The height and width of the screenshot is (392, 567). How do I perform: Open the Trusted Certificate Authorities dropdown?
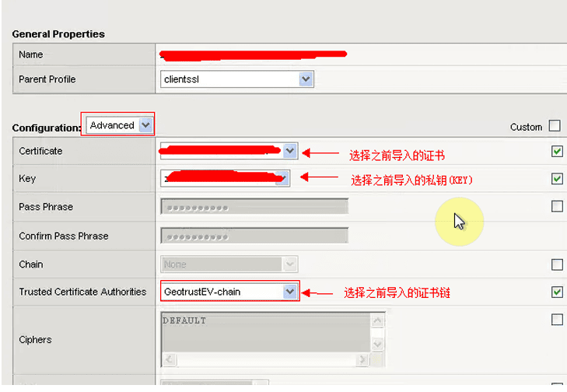[290, 292]
